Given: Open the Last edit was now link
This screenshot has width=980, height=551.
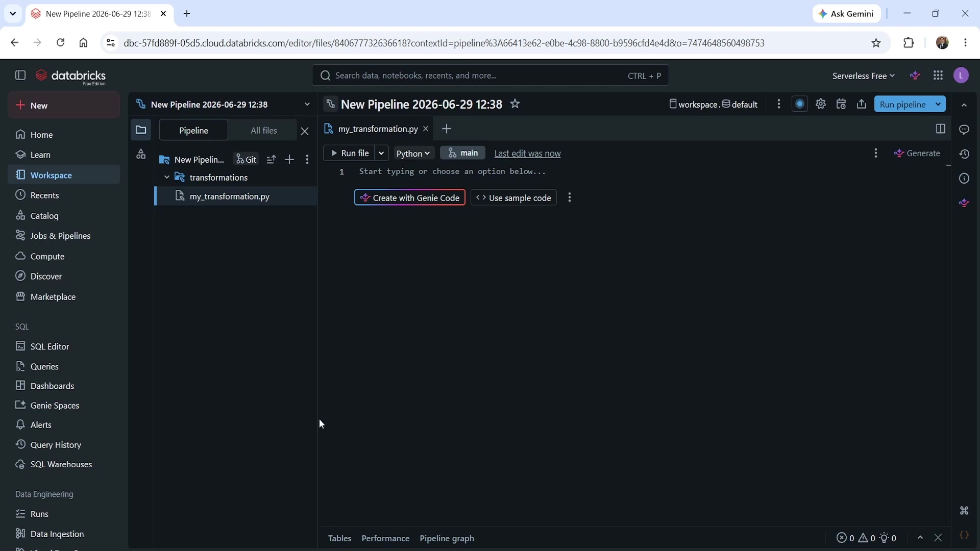Looking at the screenshot, I should pyautogui.click(x=527, y=154).
